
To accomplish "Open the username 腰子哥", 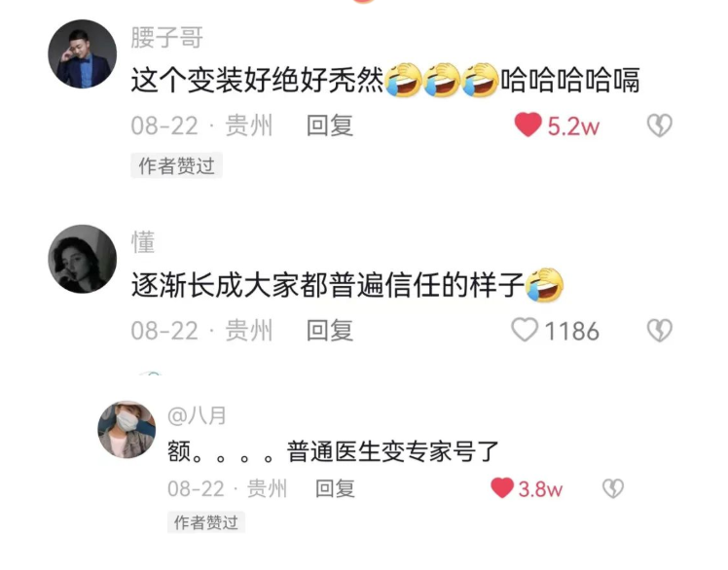I will 167,37.
